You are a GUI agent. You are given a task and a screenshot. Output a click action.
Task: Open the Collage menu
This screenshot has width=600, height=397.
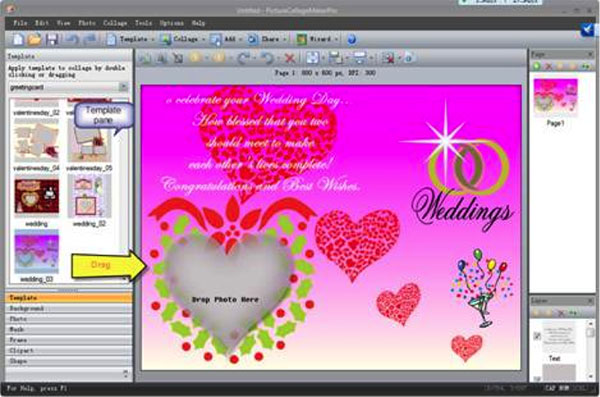coord(115,23)
